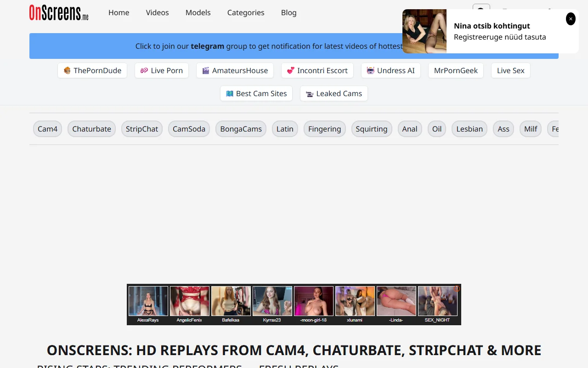This screenshot has height=368, width=588.
Task: Open the Blog section
Action: pos(288,12)
